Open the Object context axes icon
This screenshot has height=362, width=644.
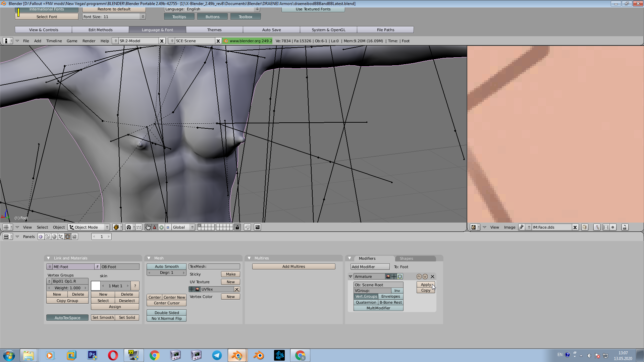(61, 237)
